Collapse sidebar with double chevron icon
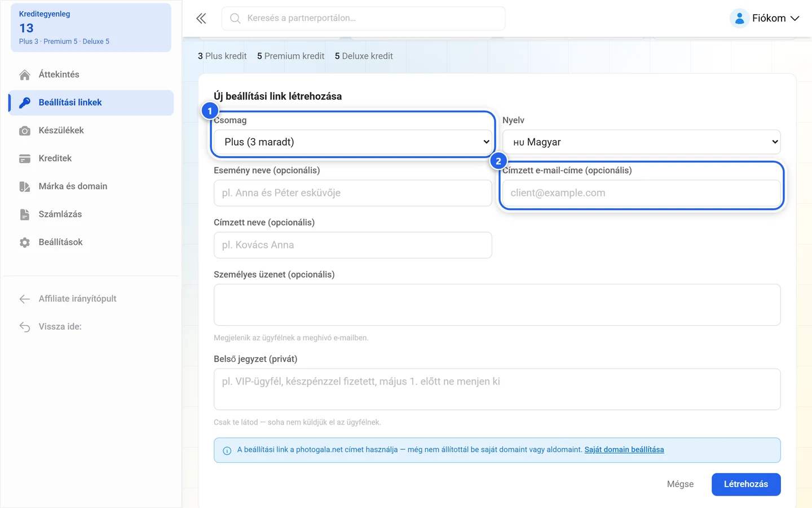The height and width of the screenshot is (508, 812). [x=201, y=19]
